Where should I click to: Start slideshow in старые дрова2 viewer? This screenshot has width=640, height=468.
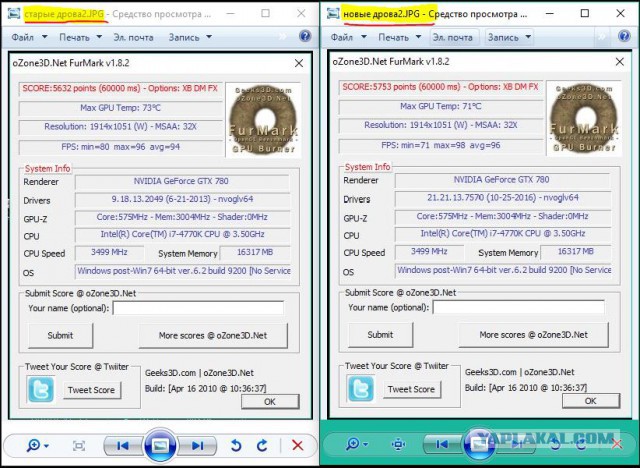point(160,445)
